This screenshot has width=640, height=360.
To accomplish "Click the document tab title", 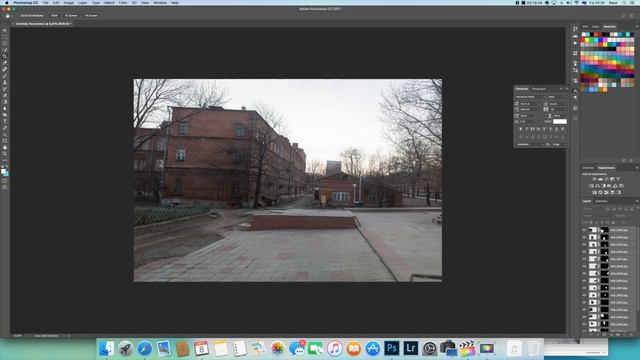I will pos(43,24).
